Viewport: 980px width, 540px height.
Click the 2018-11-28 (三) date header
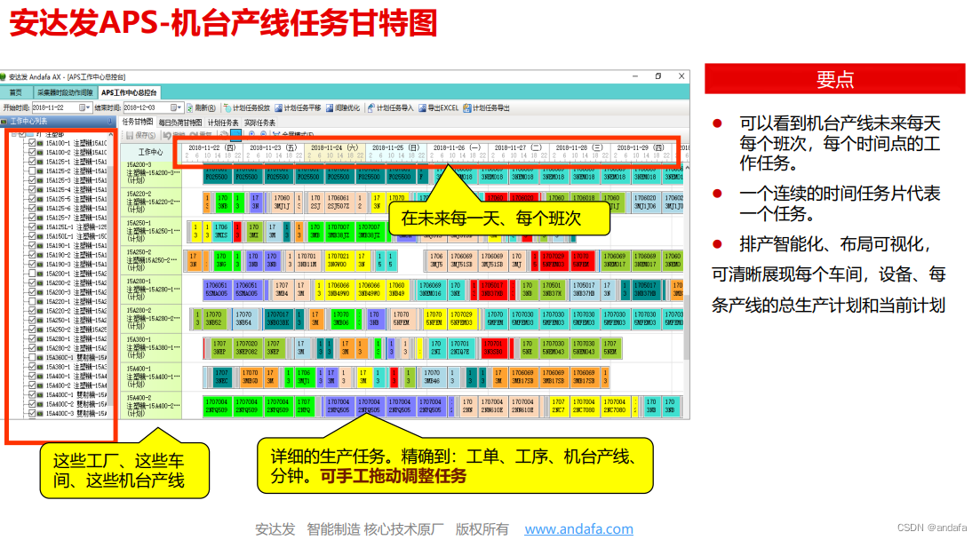tap(579, 148)
